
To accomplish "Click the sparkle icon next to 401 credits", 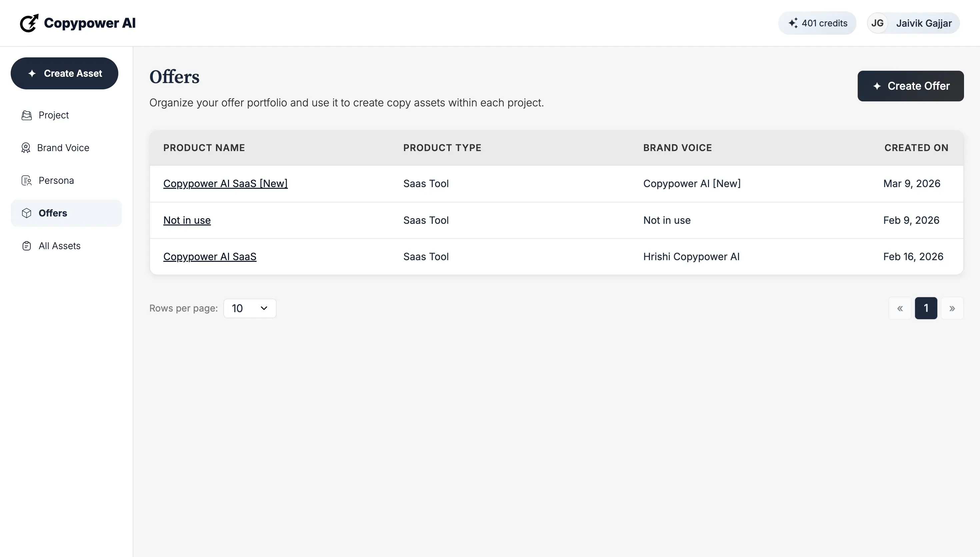I will point(794,23).
